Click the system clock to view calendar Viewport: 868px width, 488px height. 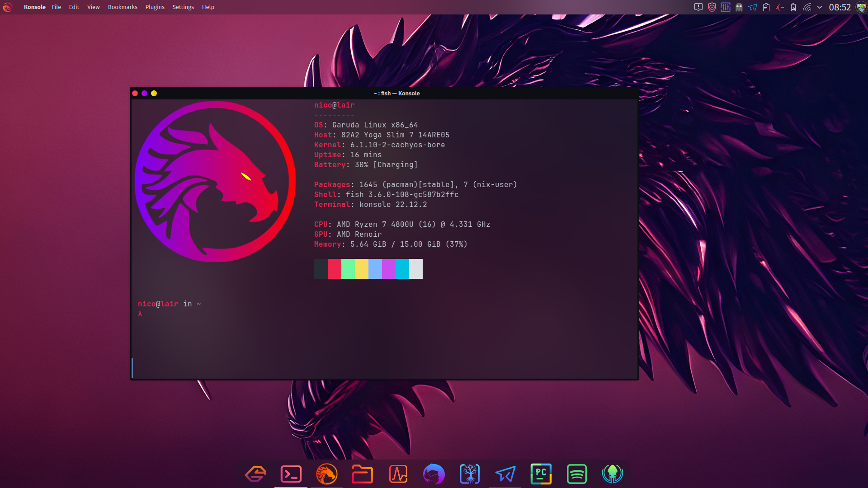pyautogui.click(x=840, y=7)
